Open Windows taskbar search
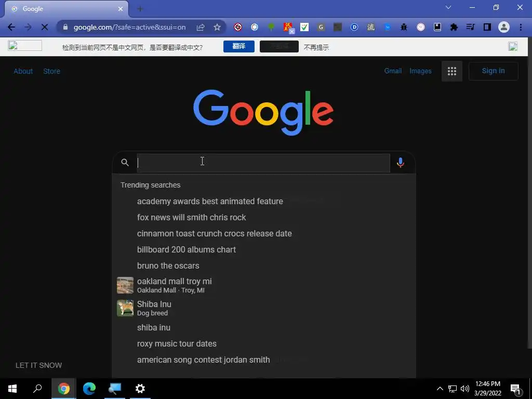 tap(37, 389)
